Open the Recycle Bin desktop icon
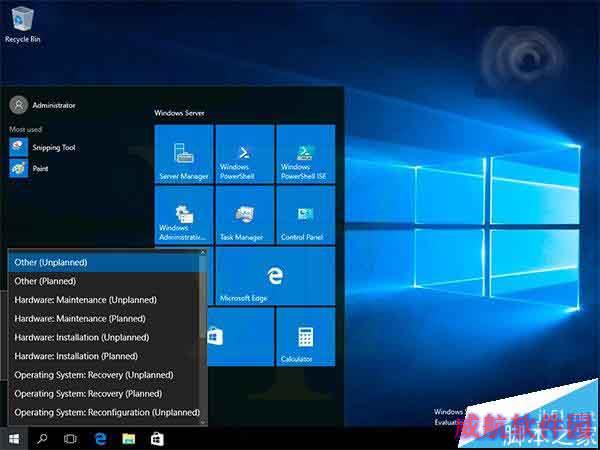The height and width of the screenshot is (450, 600). [23, 25]
